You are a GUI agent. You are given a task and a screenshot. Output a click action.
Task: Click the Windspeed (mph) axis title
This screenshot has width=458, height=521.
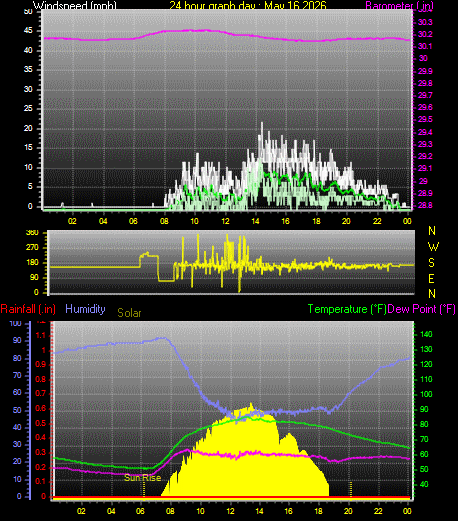(75, 5)
